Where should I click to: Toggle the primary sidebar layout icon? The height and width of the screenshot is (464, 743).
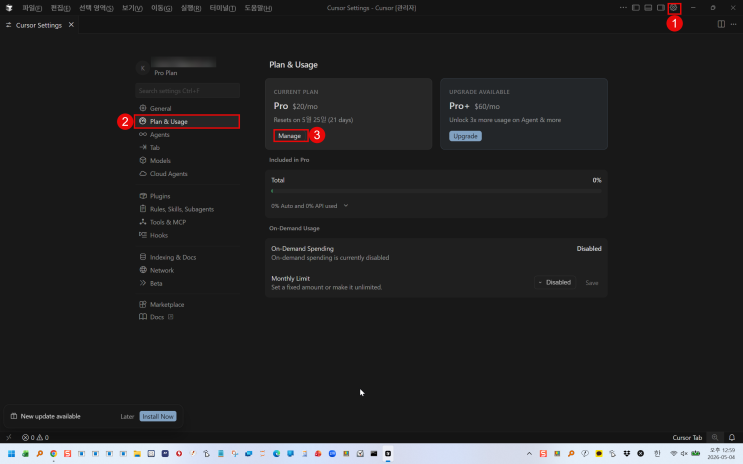(x=636, y=8)
